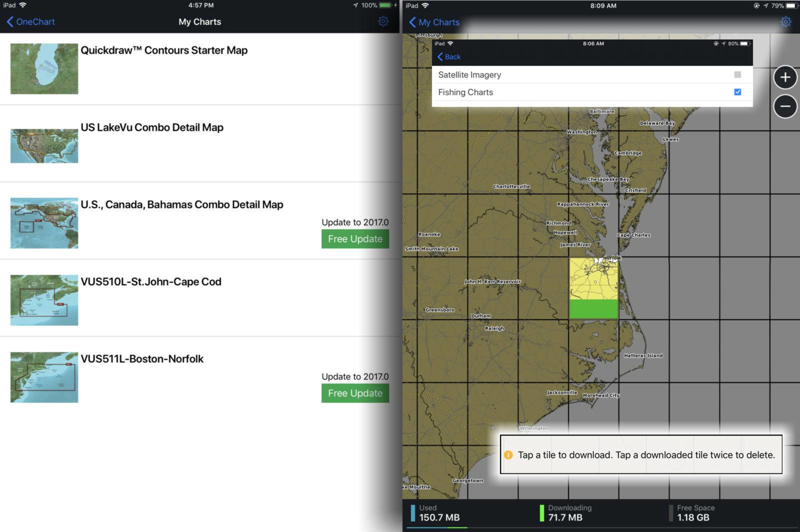Tap the Raleigh label on map
The image size is (800, 532).
(x=494, y=328)
